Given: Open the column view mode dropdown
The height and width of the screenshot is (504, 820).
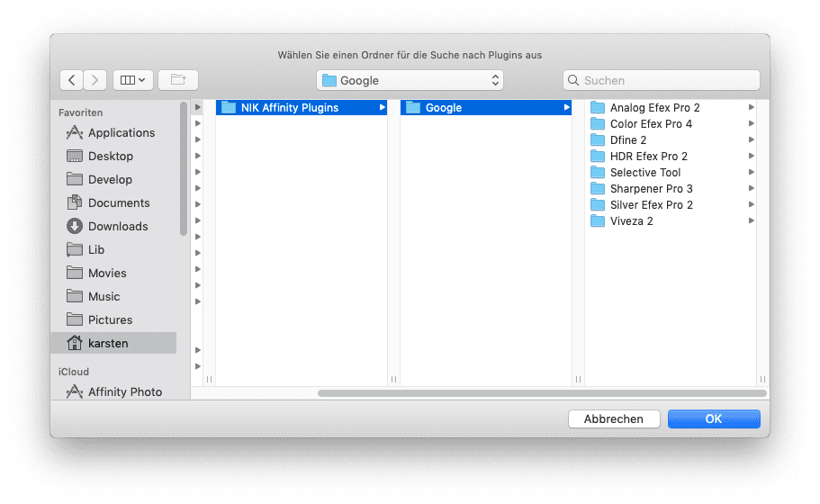Looking at the screenshot, I should click(133, 80).
